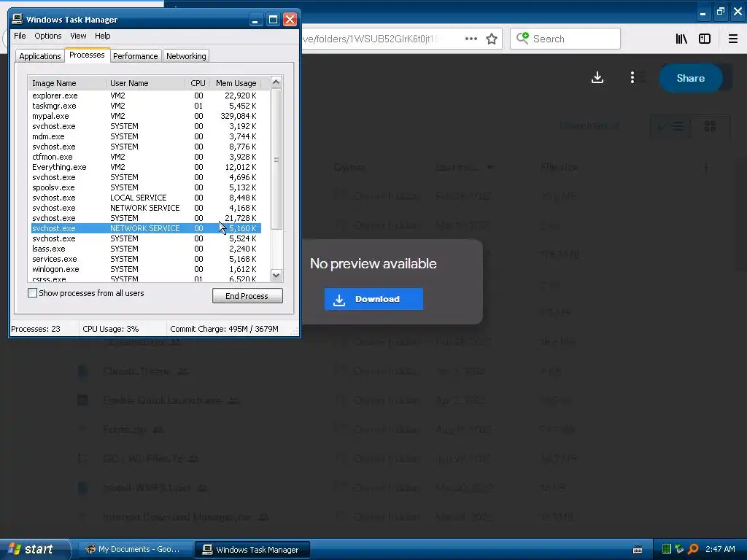This screenshot has height=560, width=747.
Task: Switch to the Performance tab
Action: [135, 56]
